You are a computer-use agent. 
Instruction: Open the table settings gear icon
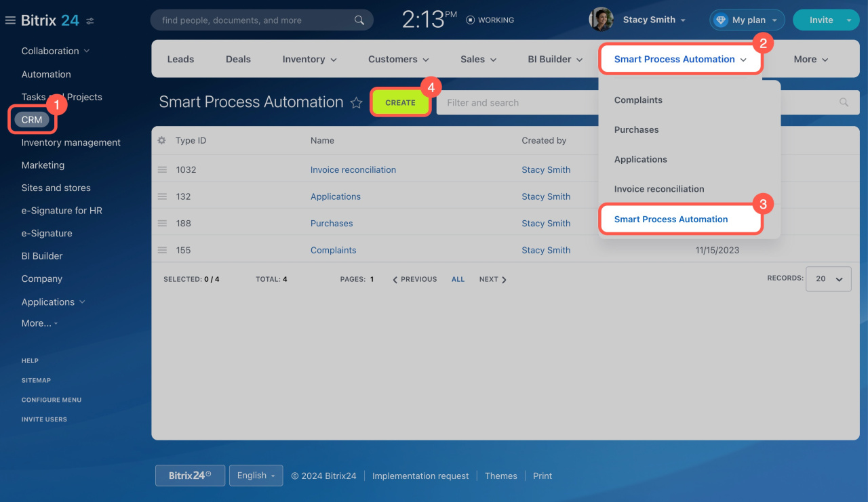point(161,140)
